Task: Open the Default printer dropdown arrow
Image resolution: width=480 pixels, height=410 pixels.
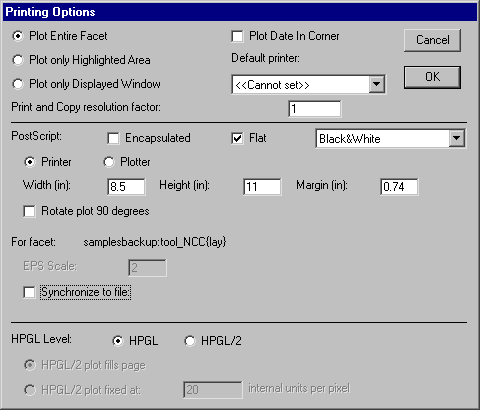Action: coord(377,84)
